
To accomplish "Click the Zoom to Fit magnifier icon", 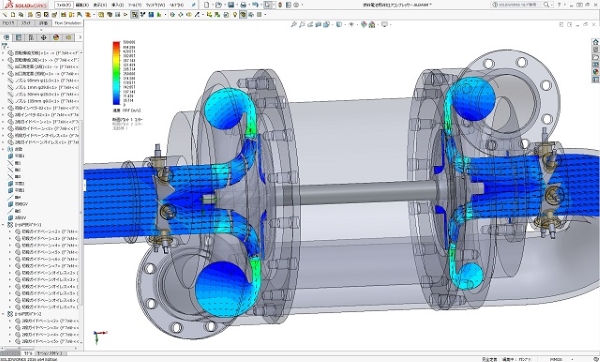I will [x=293, y=24].
